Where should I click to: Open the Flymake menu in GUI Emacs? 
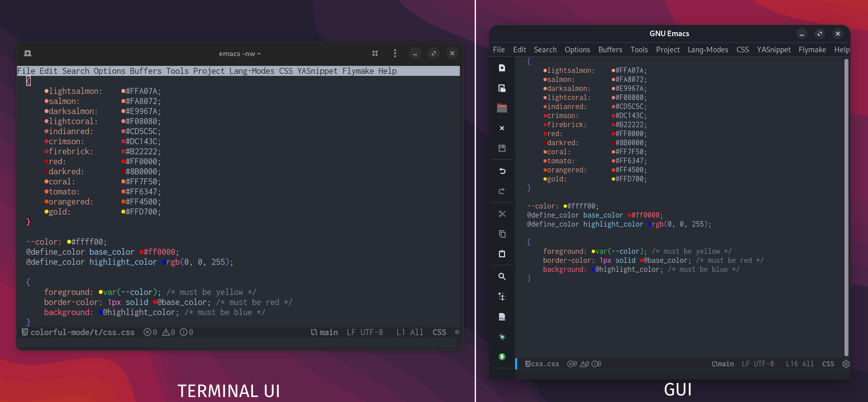pyautogui.click(x=812, y=50)
